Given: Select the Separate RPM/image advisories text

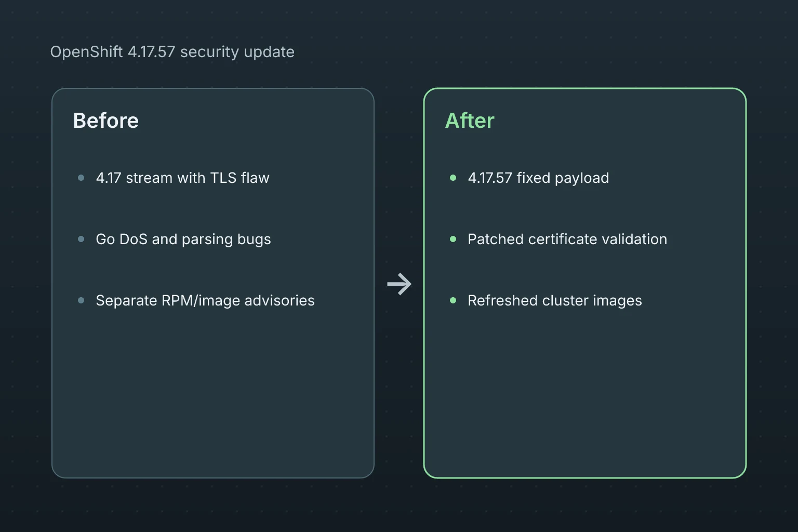Looking at the screenshot, I should pos(205,300).
